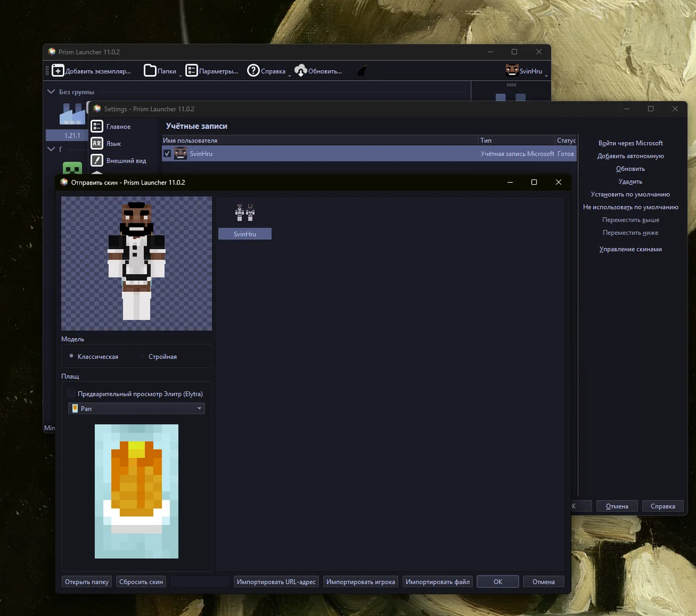The height and width of the screenshot is (616, 696).
Task: Select the Классическая model radio button
Action: [71, 356]
